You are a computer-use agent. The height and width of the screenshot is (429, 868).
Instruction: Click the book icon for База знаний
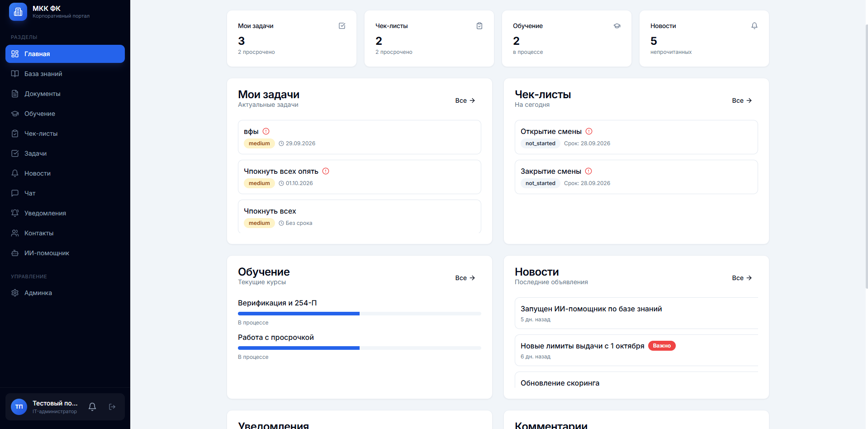[x=15, y=74]
